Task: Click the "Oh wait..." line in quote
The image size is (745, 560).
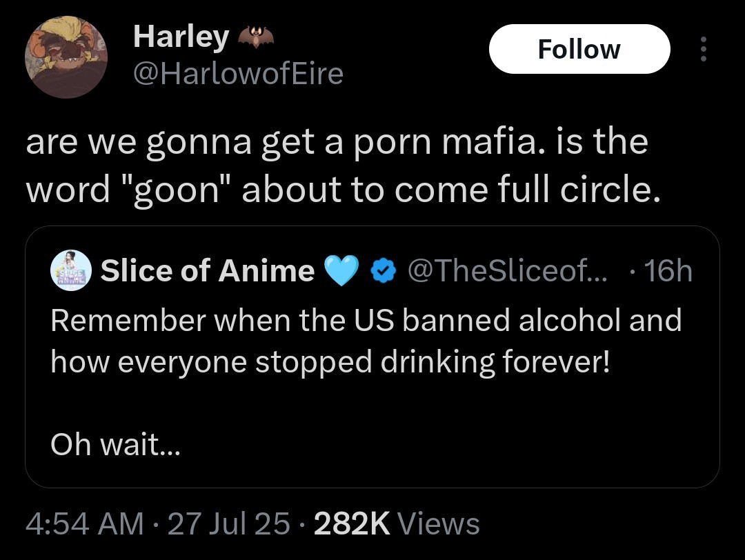Action: coord(115,444)
